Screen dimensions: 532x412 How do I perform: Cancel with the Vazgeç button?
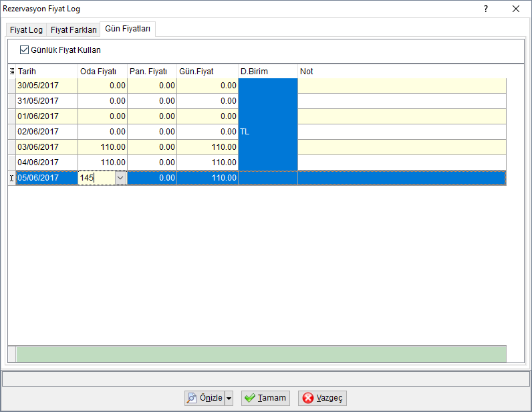pyautogui.click(x=322, y=398)
